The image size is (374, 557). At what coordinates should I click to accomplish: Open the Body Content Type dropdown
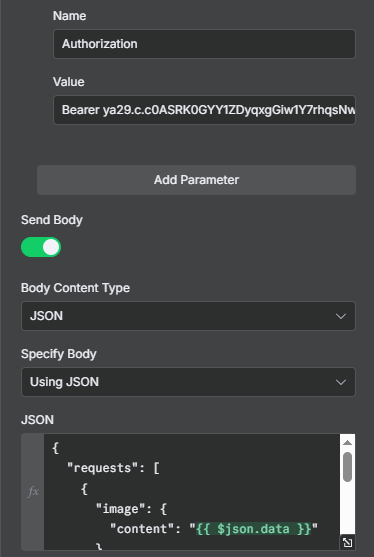click(188, 316)
